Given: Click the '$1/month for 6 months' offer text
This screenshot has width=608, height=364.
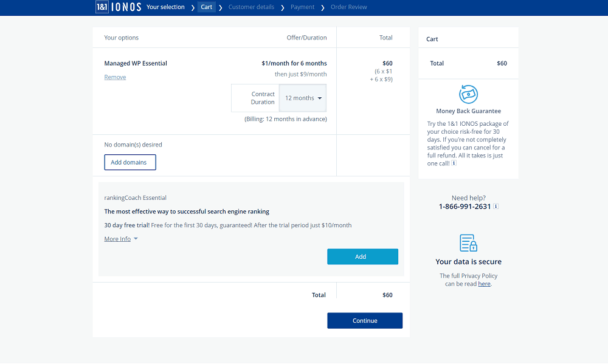Looking at the screenshot, I should coord(294,63).
